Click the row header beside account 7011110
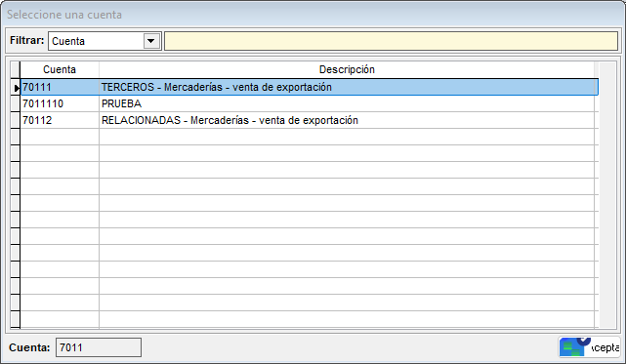The image size is (626, 364). [x=16, y=103]
